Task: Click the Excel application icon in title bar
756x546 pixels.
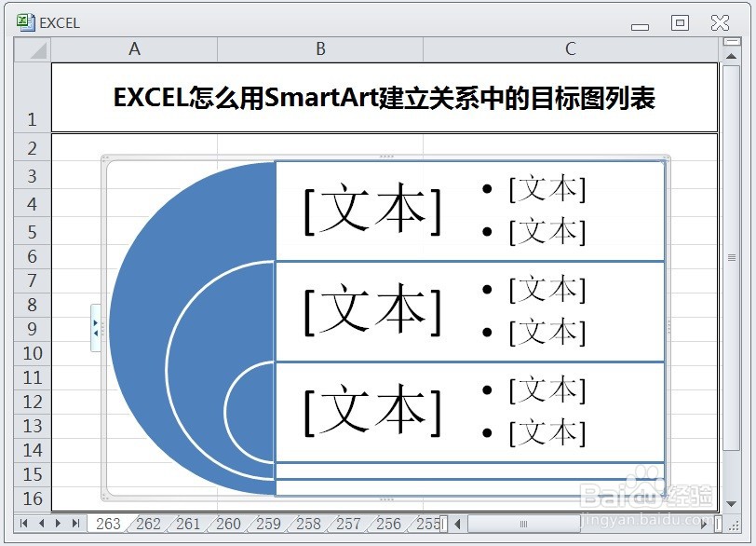Action: click(25, 22)
